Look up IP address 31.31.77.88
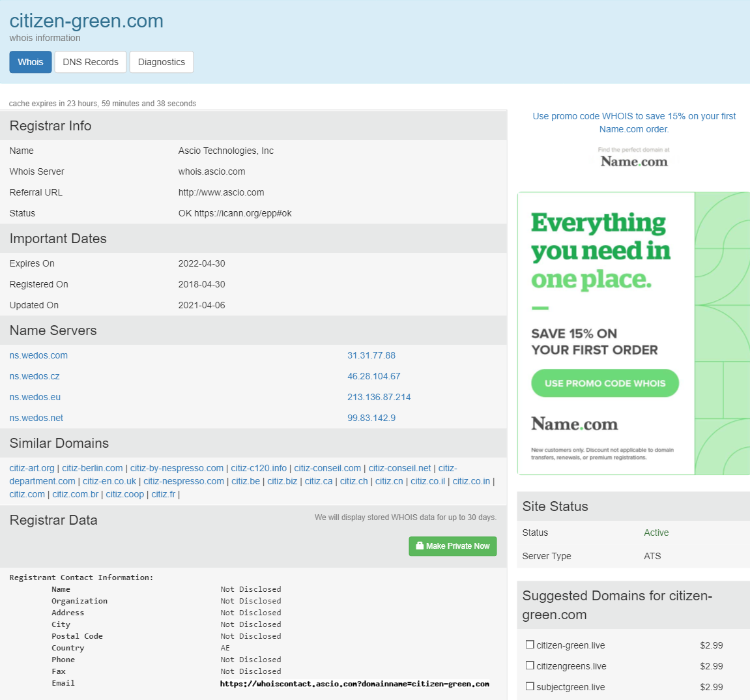 [x=371, y=355]
